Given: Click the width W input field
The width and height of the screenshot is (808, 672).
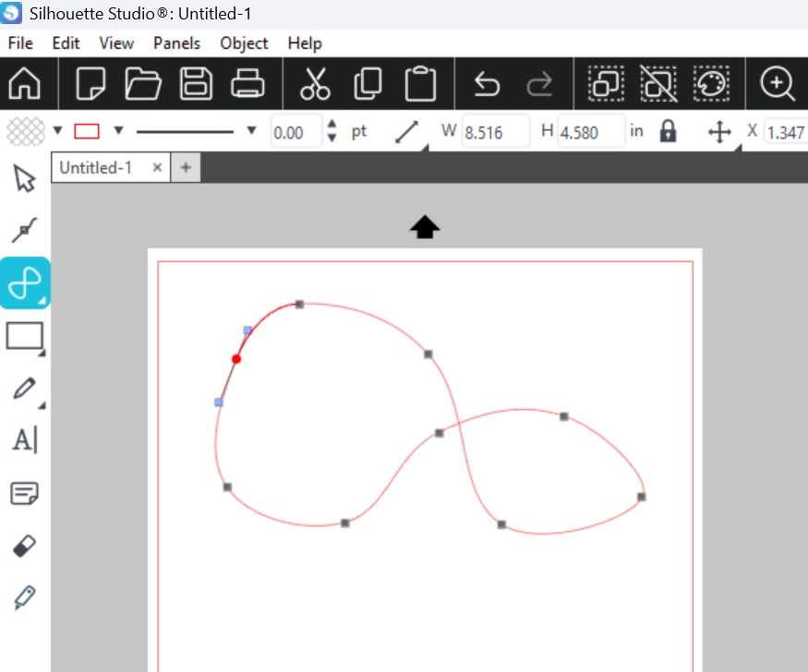Looking at the screenshot, I should 495,132.
